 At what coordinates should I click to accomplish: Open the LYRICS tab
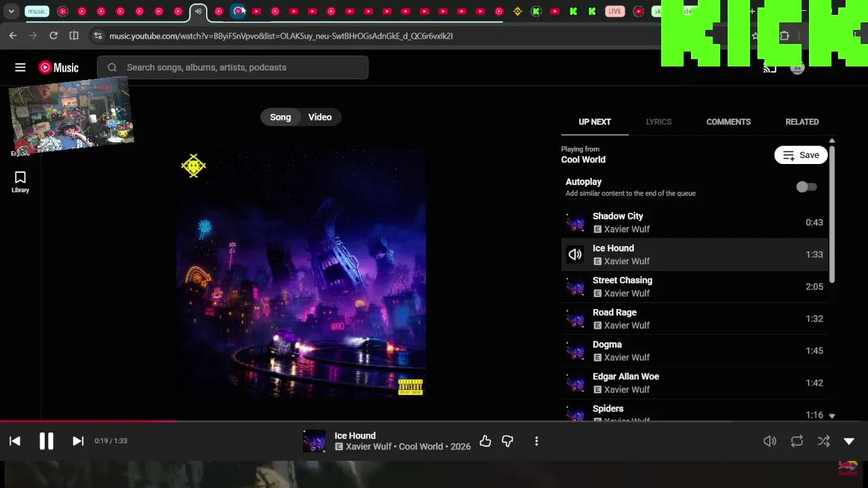click(658, 122)
